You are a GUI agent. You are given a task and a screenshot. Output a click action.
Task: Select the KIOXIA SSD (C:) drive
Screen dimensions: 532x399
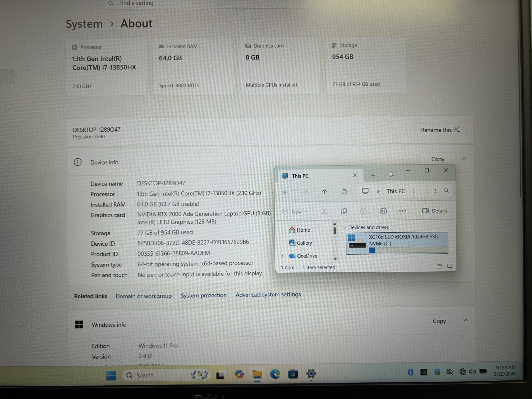click(397, 243)
